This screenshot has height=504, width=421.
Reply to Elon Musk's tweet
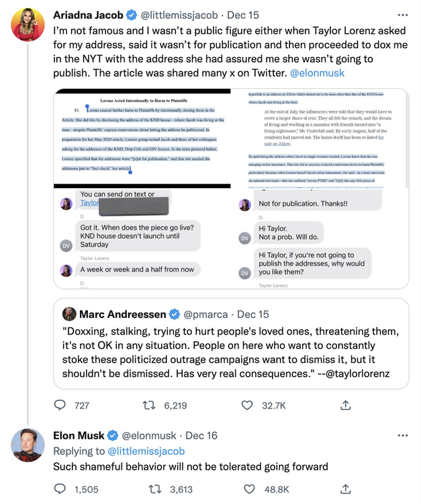pos(60,489)
